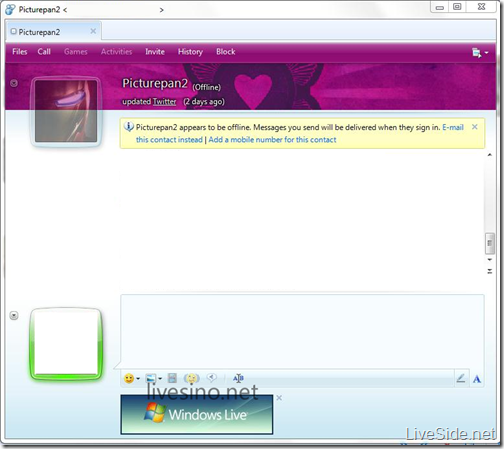
Task: Click the (Offline) status text
Action: (x=206, y=87)
